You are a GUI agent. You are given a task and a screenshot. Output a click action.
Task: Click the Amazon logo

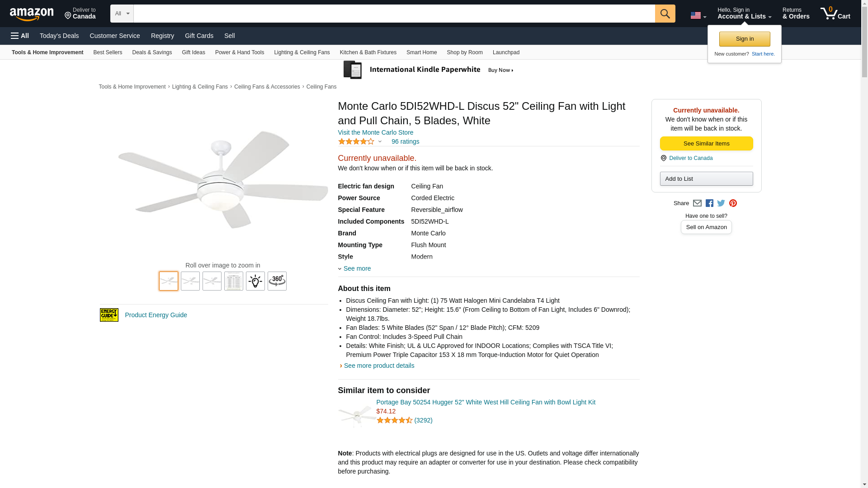point(32,14)
